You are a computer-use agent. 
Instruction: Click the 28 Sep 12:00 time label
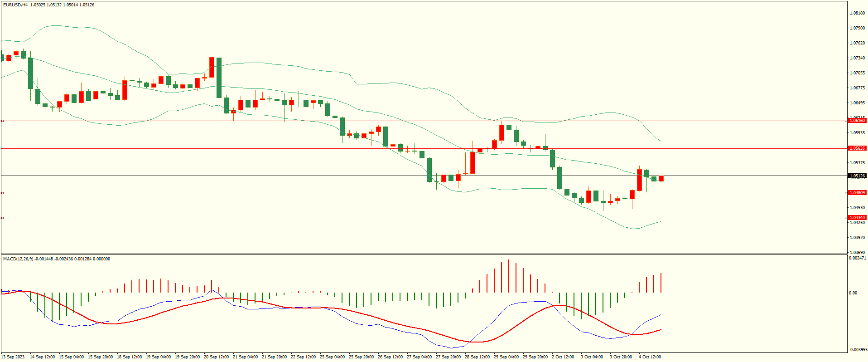(477, 357)
